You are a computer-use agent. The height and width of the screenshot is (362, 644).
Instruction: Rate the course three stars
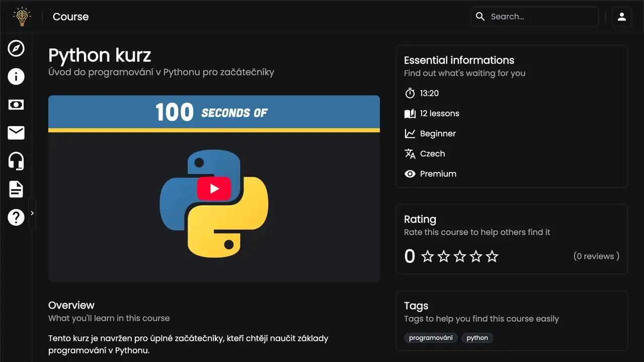[460, 256]
